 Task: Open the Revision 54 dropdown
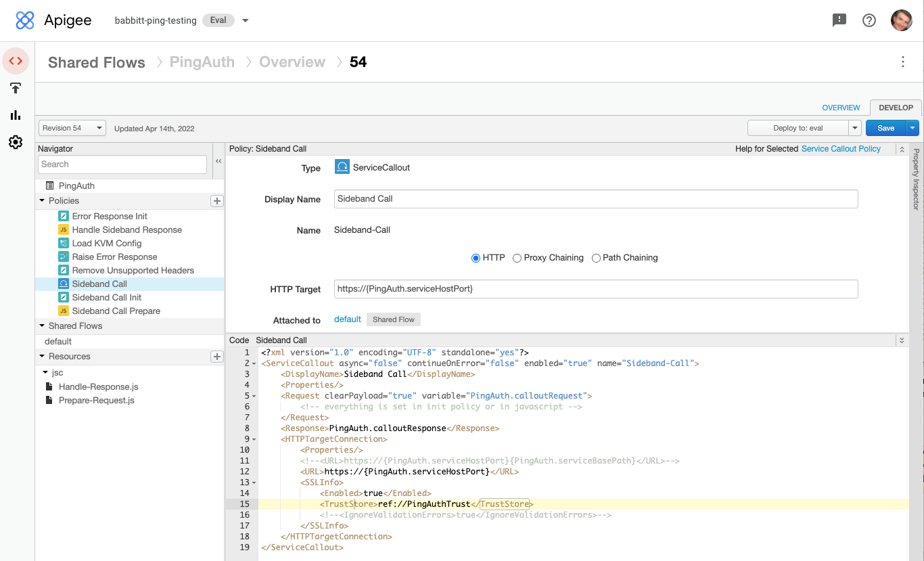72,127
